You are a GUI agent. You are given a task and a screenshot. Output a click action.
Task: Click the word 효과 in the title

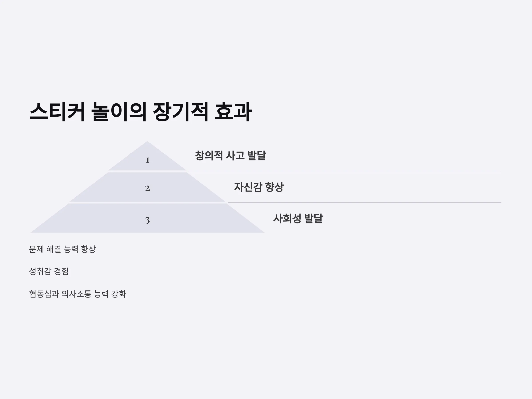233,112
